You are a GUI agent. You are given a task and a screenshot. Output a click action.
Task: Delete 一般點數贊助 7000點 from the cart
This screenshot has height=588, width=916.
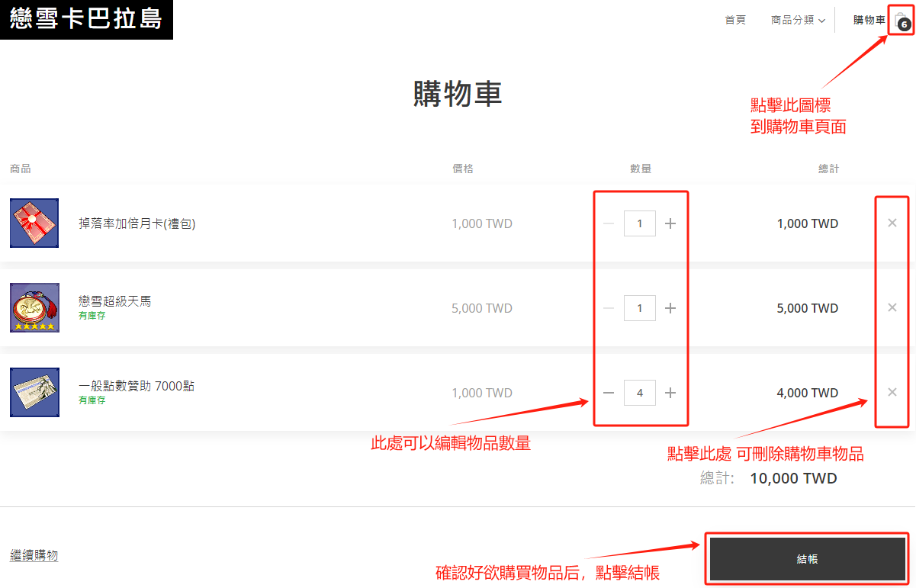point(892,392)
